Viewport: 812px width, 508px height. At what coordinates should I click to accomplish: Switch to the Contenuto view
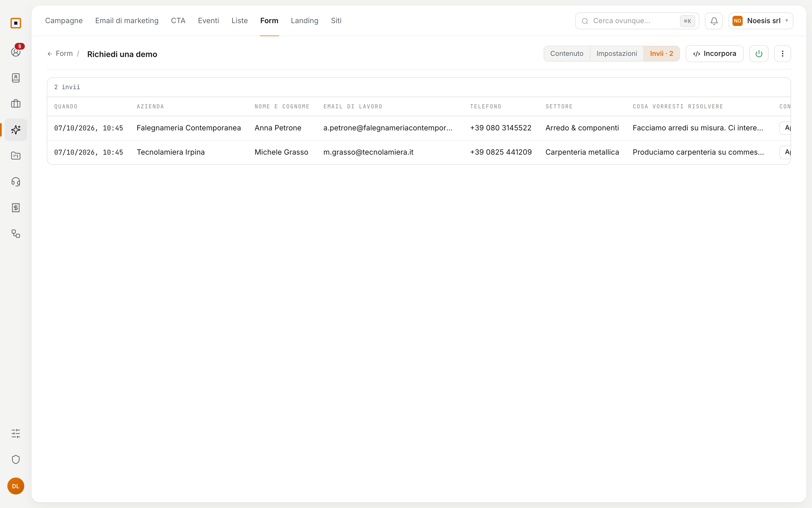click(567, 54)
